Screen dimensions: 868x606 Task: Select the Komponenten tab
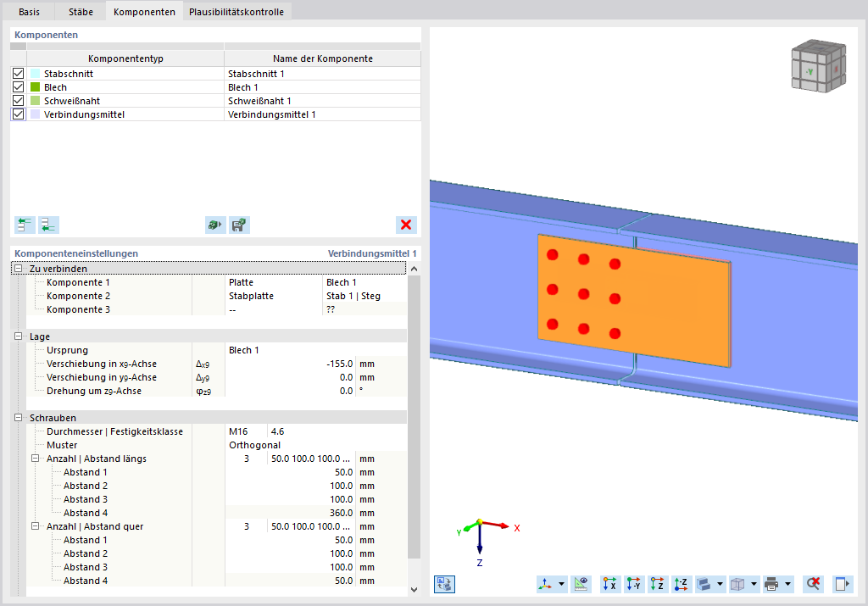coord(144,12)
